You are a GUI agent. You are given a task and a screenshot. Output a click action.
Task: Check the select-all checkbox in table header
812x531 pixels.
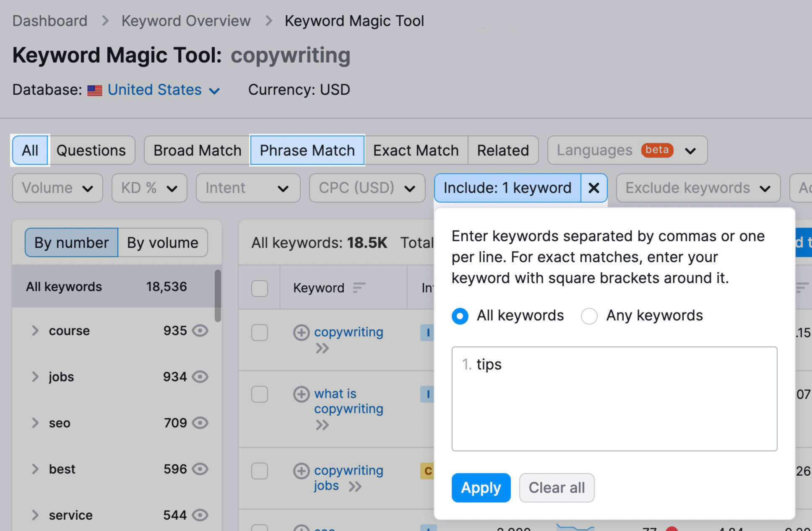[260, 288]
